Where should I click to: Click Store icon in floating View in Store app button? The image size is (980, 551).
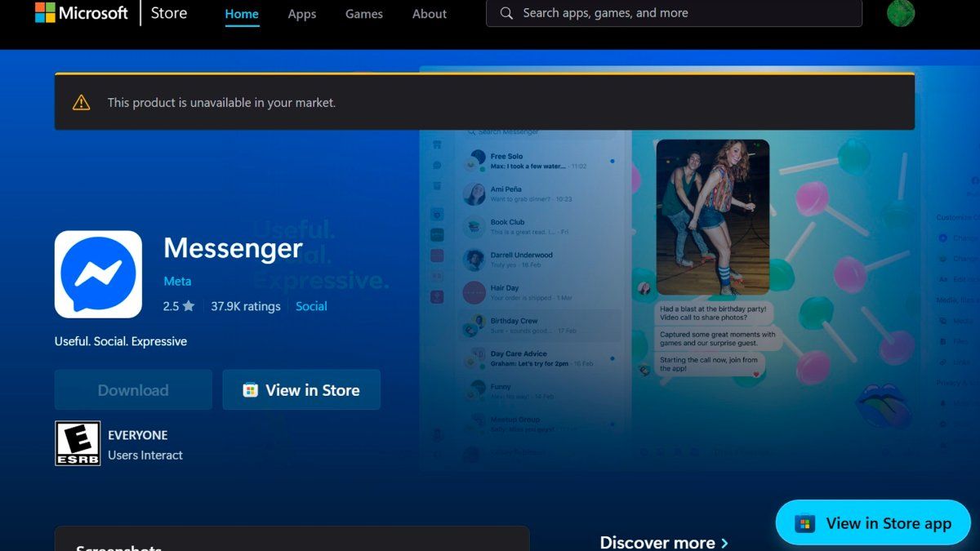pyautogui.click(x=805, y=523)
